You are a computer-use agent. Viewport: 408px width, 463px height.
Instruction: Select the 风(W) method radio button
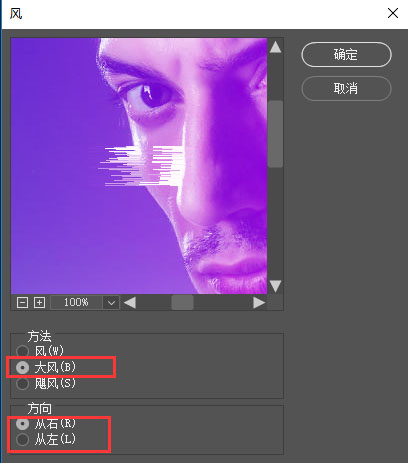click(x=23, y=351)
